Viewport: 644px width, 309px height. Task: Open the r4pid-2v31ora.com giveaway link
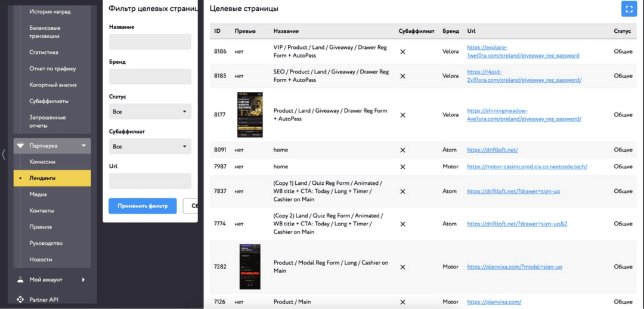pyautogui.click(x=524, y=76)
